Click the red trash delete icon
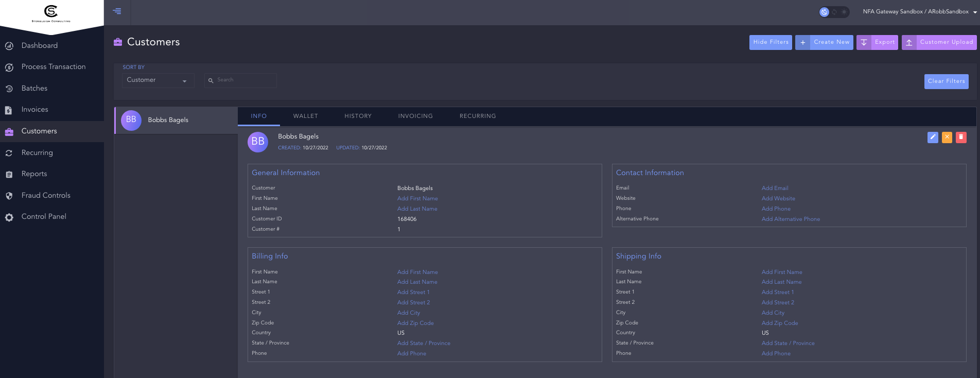Image resolution: width=980 pixels, height=378 pixels. tap(961, 137)
